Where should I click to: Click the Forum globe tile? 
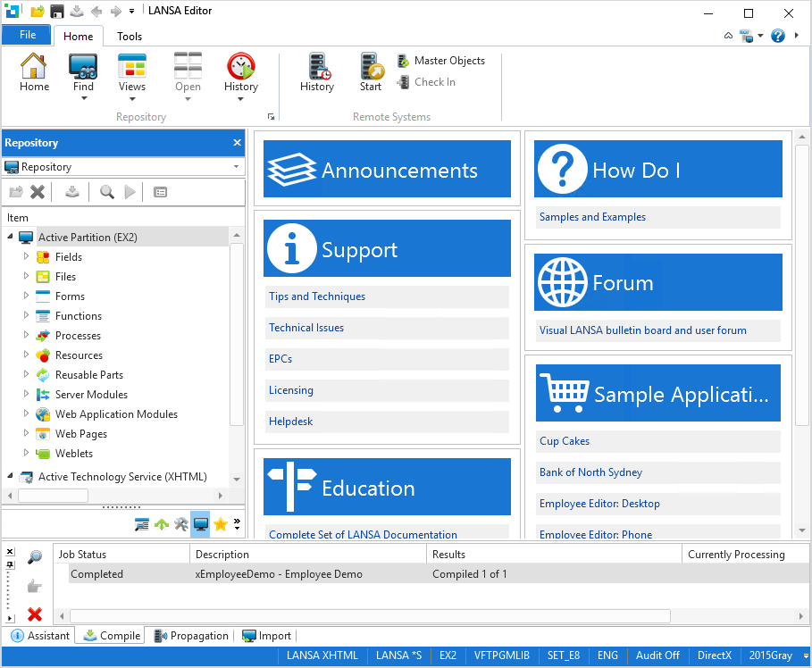tap(657, 282)
